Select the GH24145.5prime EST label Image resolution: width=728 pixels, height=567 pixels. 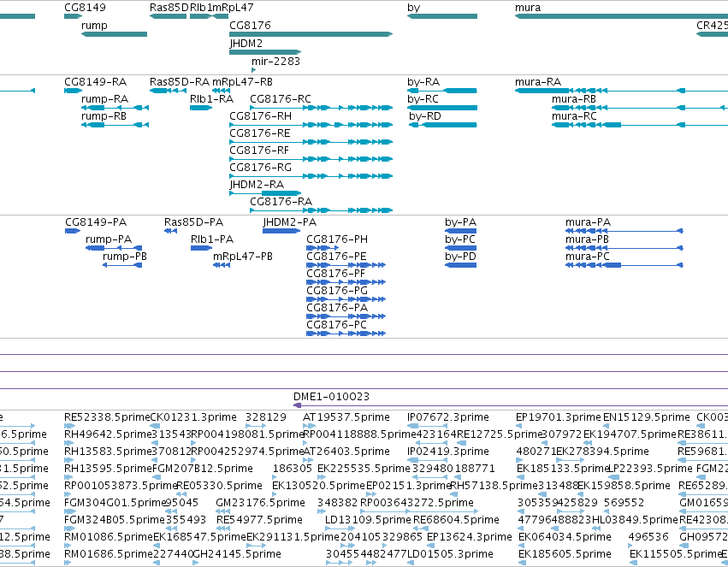pos(237,554)
